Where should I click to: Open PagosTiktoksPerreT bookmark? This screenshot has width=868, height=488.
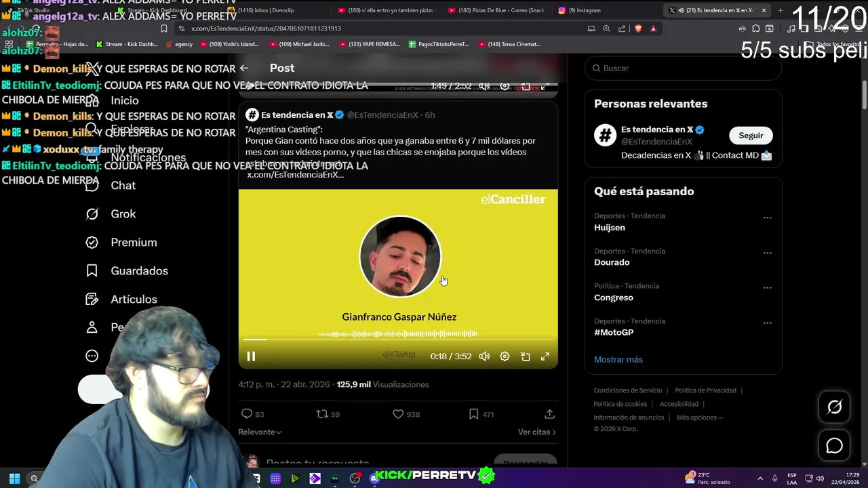(x=439, y=44)
